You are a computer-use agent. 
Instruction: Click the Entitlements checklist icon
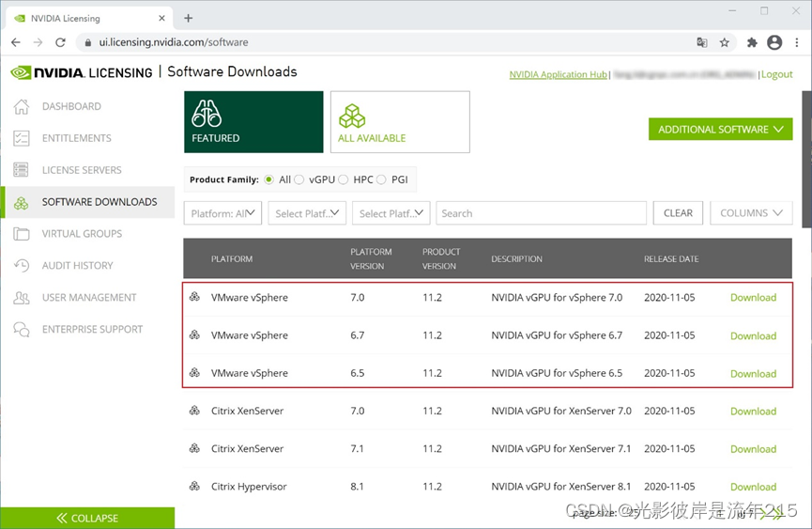tap(22, 138)
